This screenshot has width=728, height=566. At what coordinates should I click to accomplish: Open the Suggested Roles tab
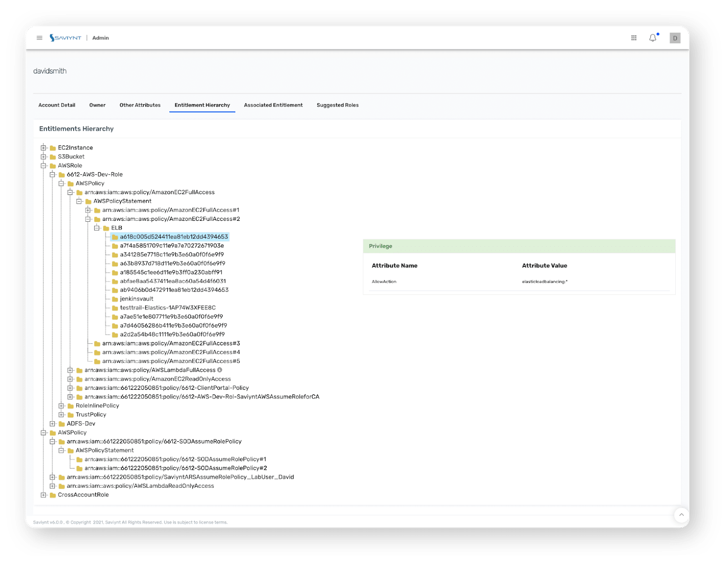tap(337, 105)
